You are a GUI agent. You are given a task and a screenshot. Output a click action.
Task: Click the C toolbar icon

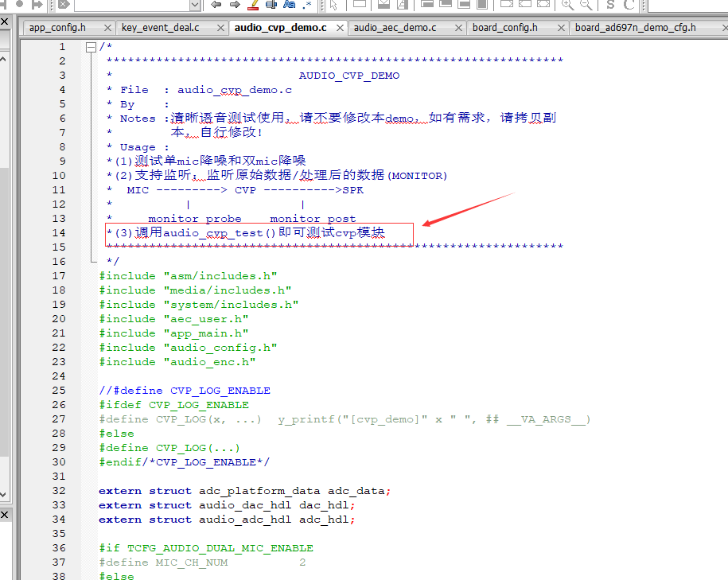(x=629, y=5)
